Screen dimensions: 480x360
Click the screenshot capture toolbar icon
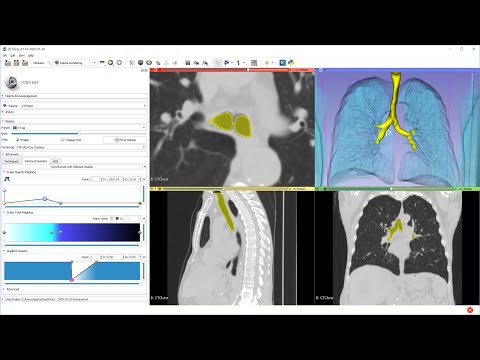188,63
